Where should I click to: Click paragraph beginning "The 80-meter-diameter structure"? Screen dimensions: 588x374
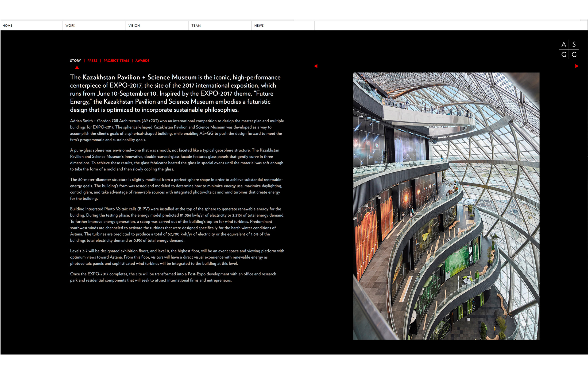(176, 189)
